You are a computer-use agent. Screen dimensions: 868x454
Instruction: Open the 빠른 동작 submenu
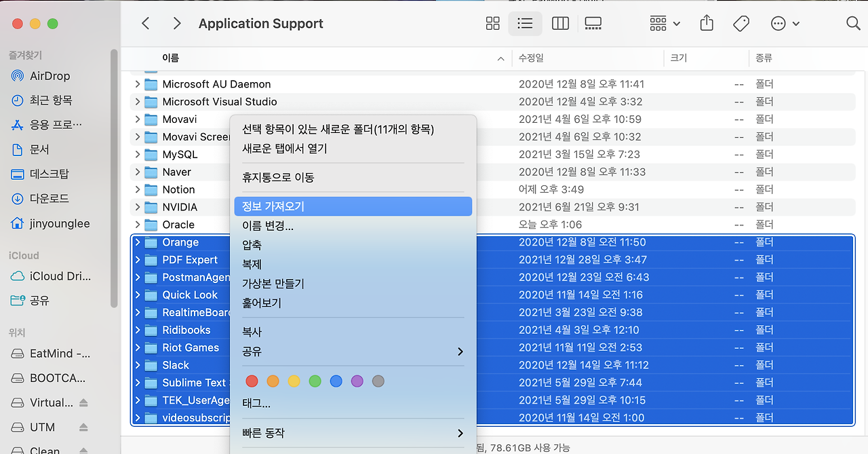pyautogui.click(x=353, y=433)
